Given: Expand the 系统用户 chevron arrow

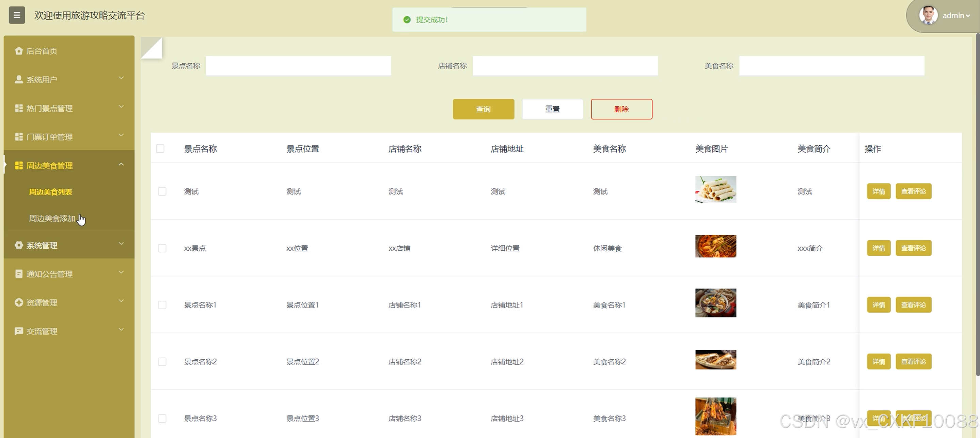Looking at the screenshot, I should tap(121, 78).
